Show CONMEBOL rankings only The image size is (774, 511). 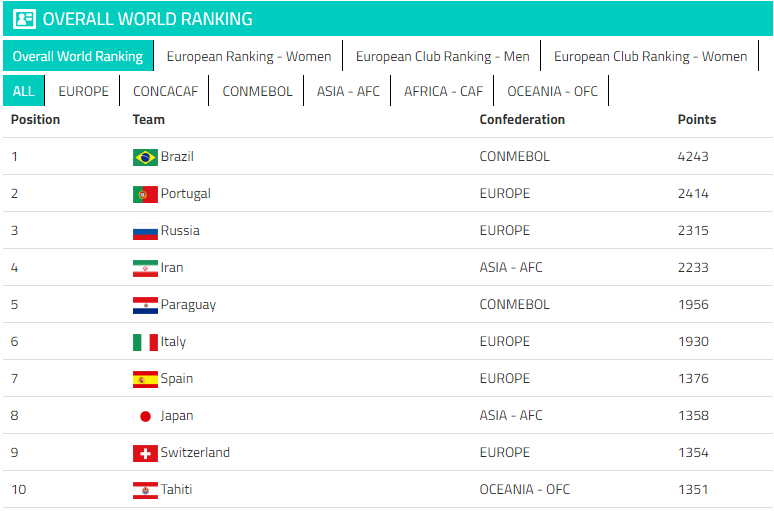point(258,91)
